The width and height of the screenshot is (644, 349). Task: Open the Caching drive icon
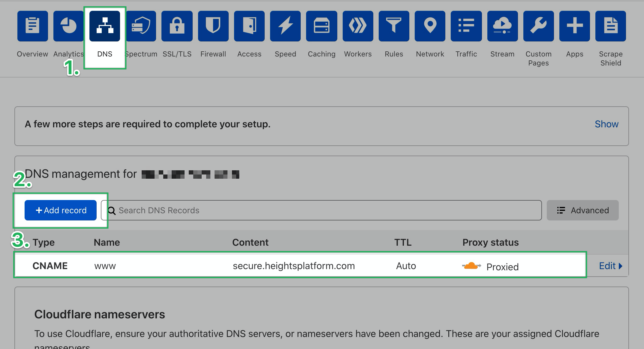coord(322,26)
